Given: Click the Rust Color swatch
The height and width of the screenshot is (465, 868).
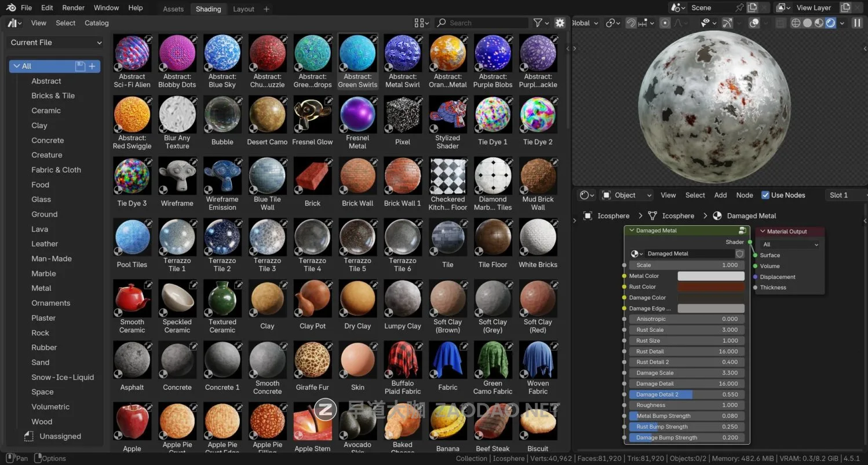Looking at the screenshot, I should coord(711,287).
